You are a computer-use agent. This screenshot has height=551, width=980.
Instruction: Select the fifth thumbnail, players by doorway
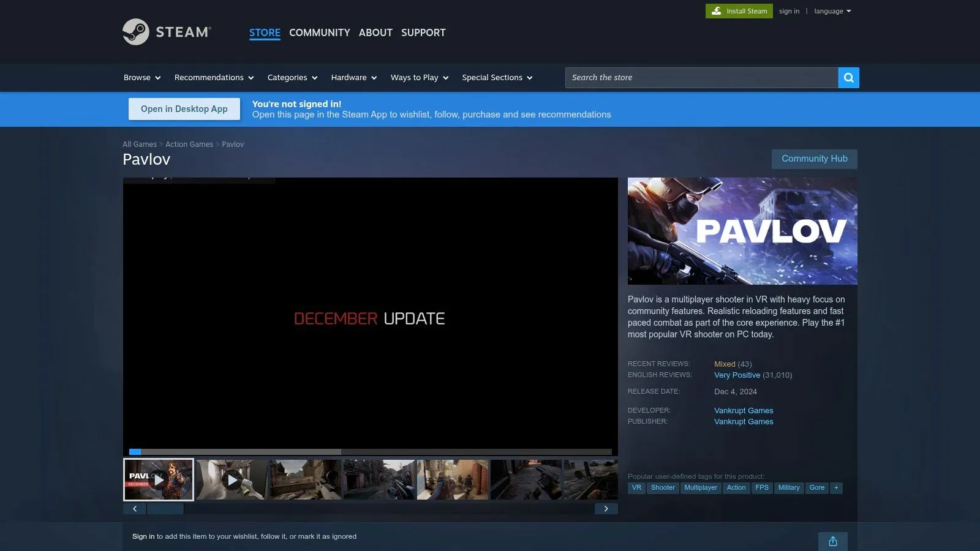pos(453,480)
